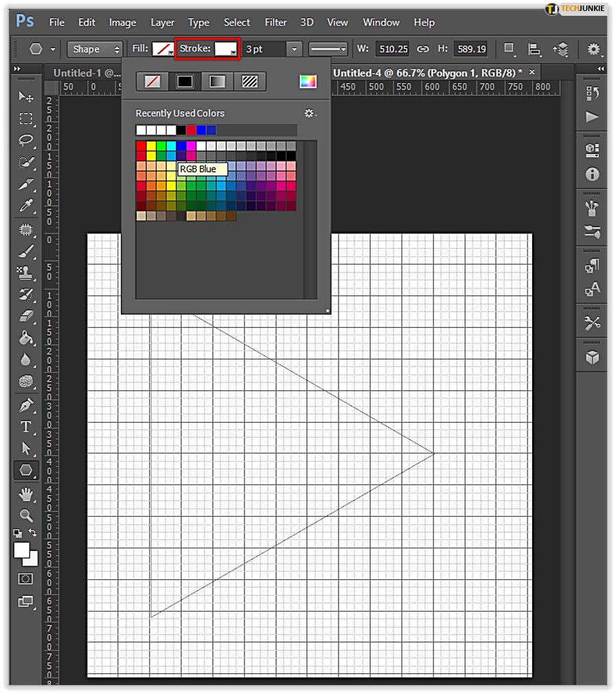Toggle Quick Mask mode

(25, 579)
